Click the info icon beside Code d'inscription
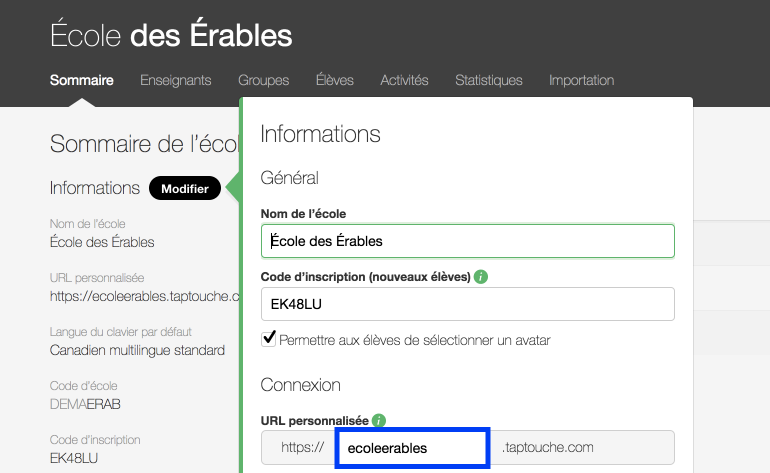This screenshot has width=770, height=473. point(481,276)
